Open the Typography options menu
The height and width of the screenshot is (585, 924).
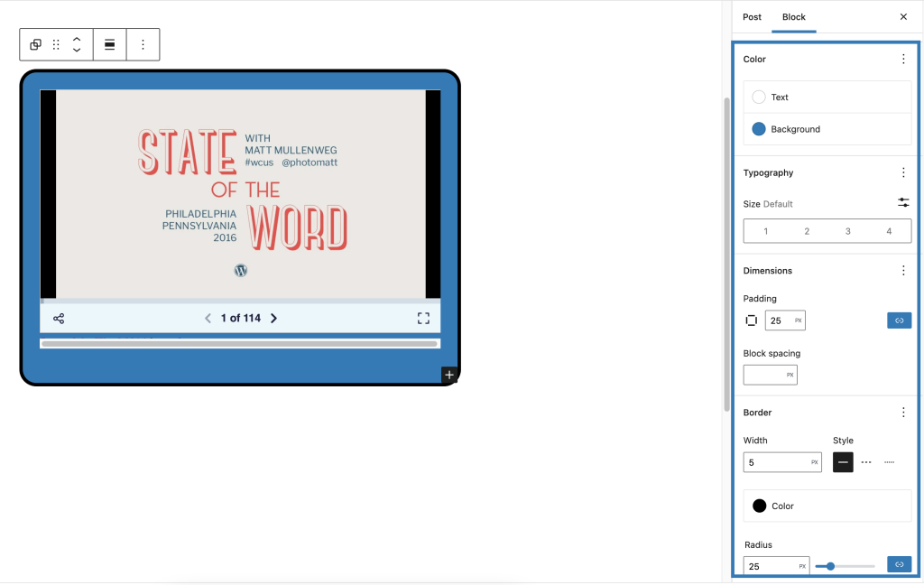click(903, 172)
